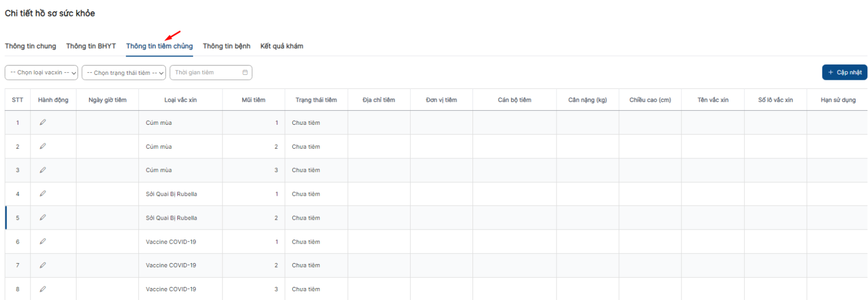Edit row 5 Sởi Quai Bị Rubella pencil

click(43, 218)
